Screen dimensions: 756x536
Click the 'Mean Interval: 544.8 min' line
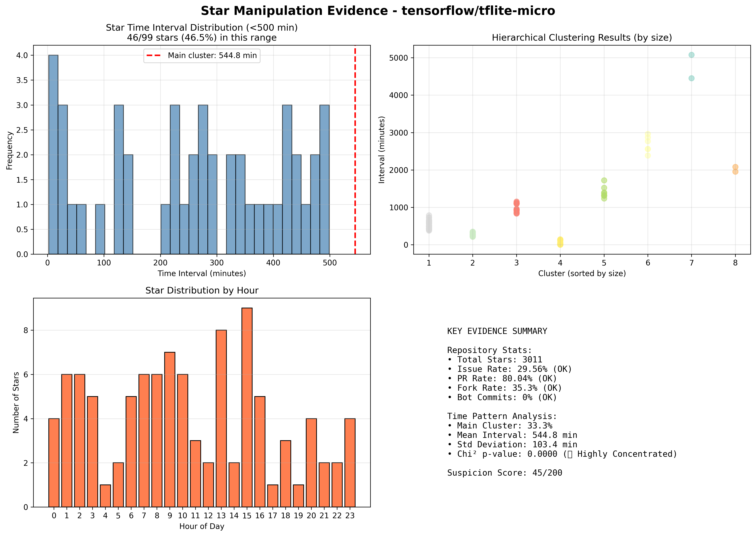(x=512, y=435)
